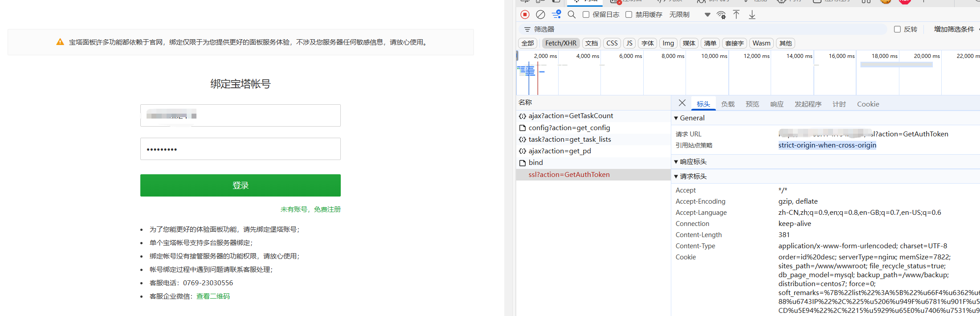The width and height of the screenshot is (980, 316).
Task: Filter requests by 全部
Action: [x=528, y=43]
